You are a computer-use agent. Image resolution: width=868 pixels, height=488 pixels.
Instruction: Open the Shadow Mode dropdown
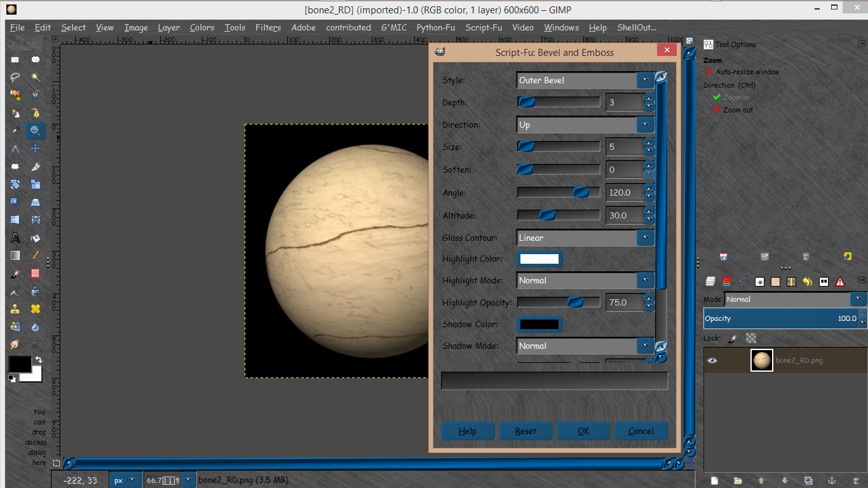(x=585, y=346)
